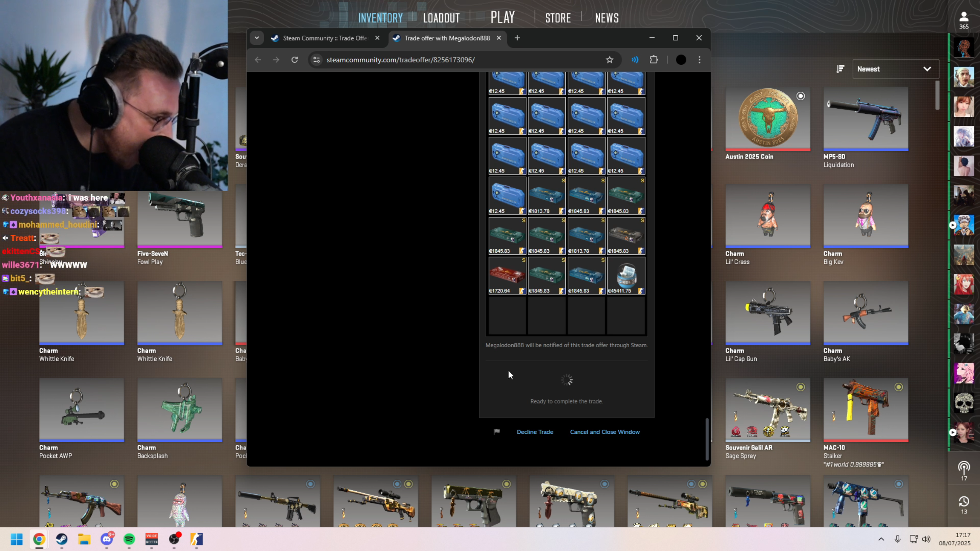The height and width of the screenshot is (551, 980).
Task: Switch to the LOADOUT tab
Action: [x=441, y=18]
